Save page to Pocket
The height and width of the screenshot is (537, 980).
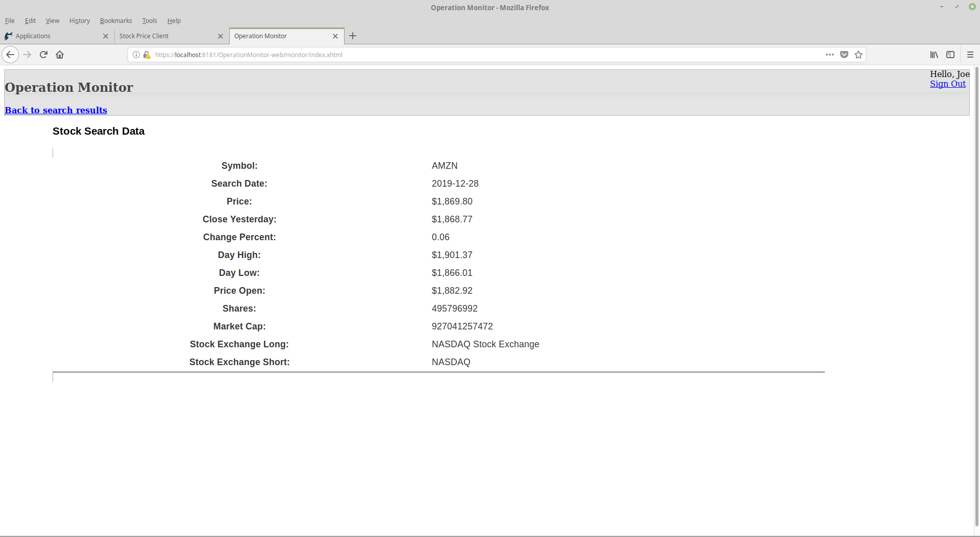[844, 55]
